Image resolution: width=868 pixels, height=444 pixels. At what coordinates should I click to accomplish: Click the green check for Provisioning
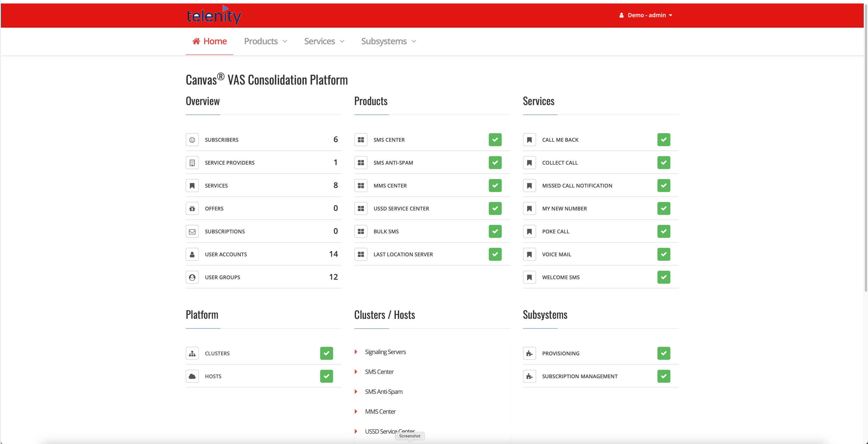click(663, 353)
